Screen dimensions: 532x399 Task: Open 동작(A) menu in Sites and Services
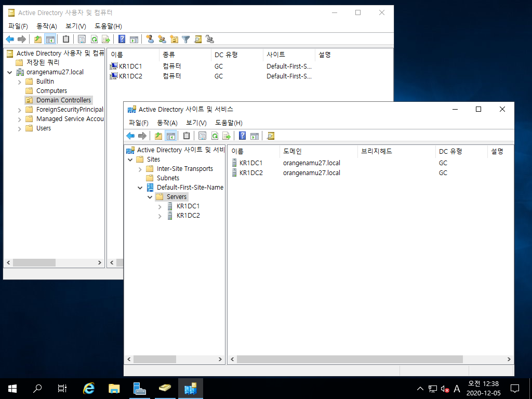tap(167, 123)
